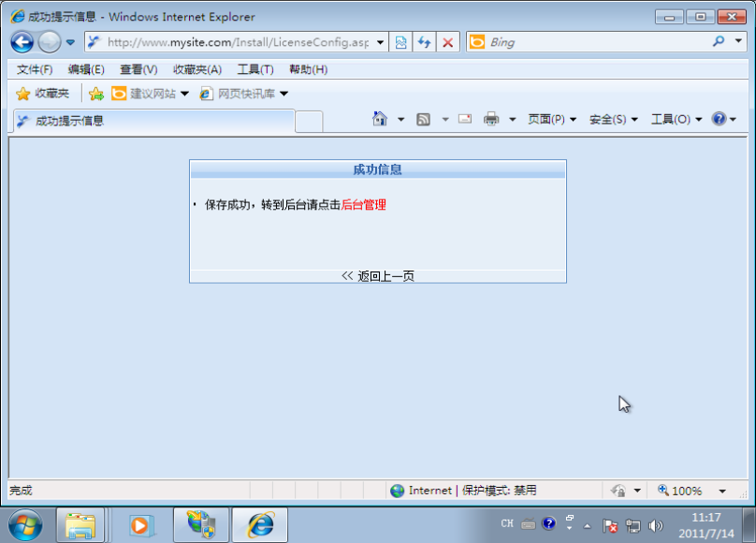Screen dimensions: 756x543
Task: Click the Read Mail envelope icon
Action: 464,119
